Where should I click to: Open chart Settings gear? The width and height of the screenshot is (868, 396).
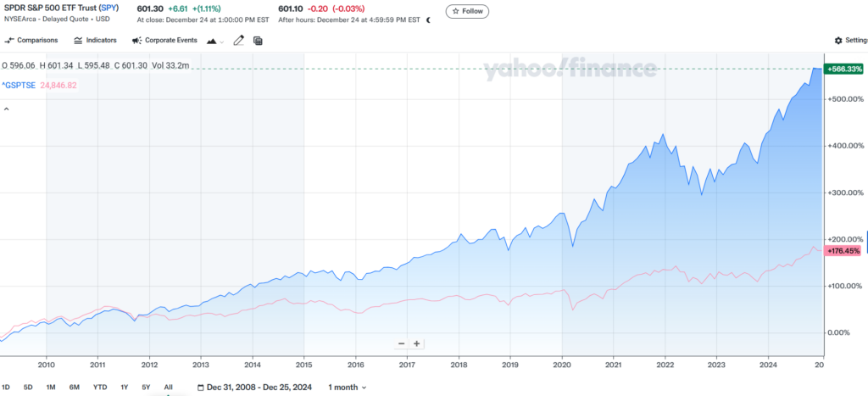click(850, 40)
